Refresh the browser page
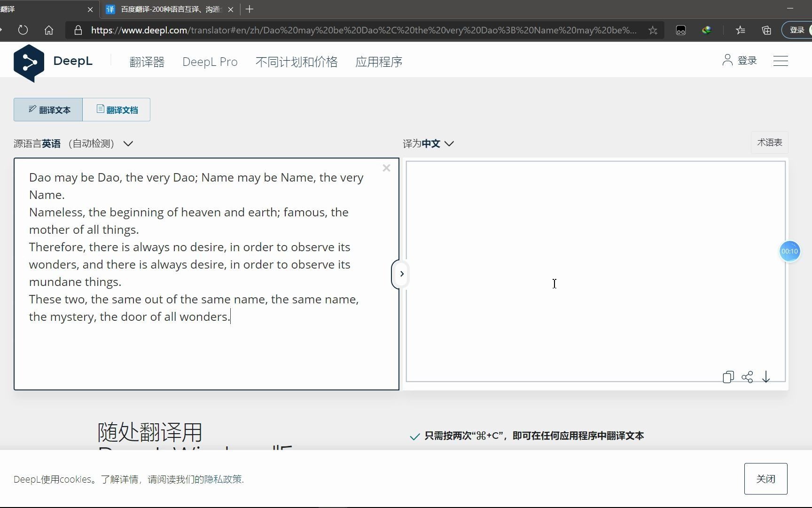 tap(23, 30)
